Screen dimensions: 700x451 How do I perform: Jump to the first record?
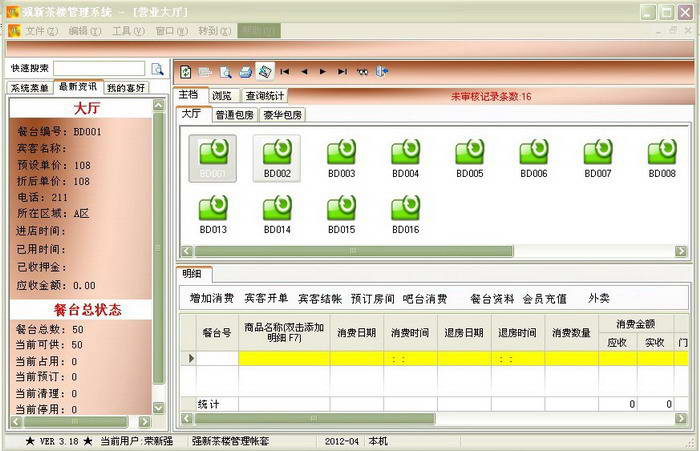click(x=284, y=71)
